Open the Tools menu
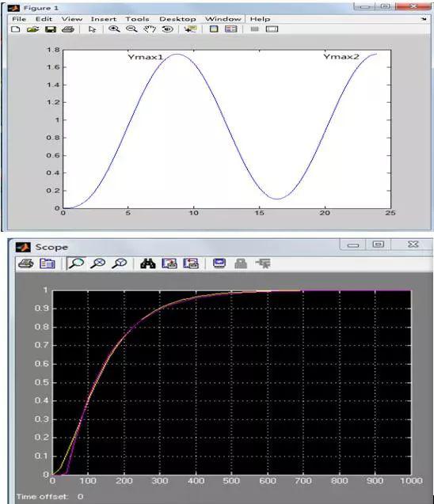Screen dimensions: 434x504 [x=137, y=19]
